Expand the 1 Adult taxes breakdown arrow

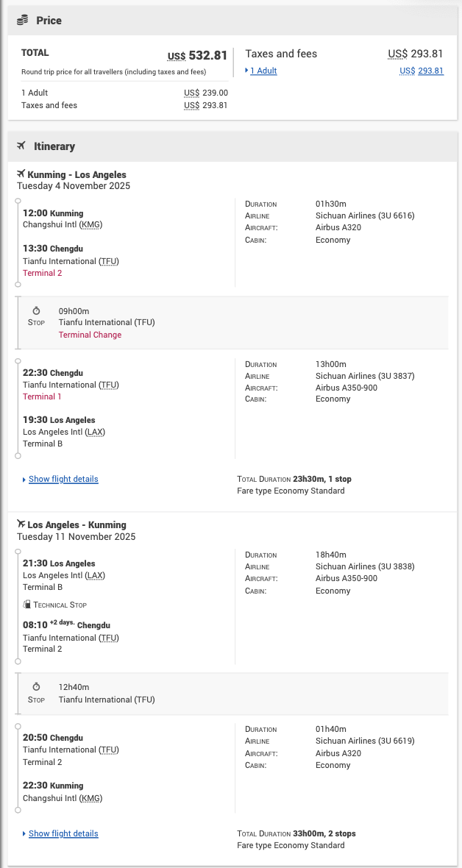pos(246,71)
